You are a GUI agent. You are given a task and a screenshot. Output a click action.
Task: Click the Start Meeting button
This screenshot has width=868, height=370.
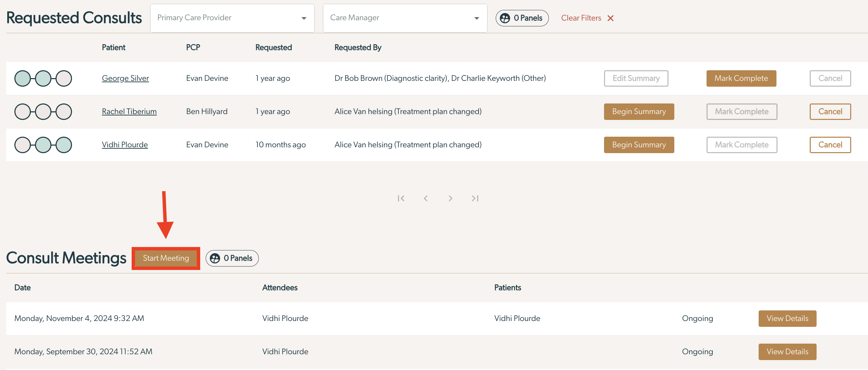pyautogui.click(x=166, y=258)
